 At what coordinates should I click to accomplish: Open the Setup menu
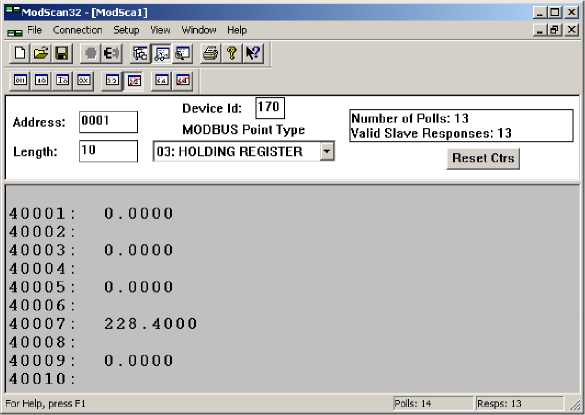(x=126, y=30)
